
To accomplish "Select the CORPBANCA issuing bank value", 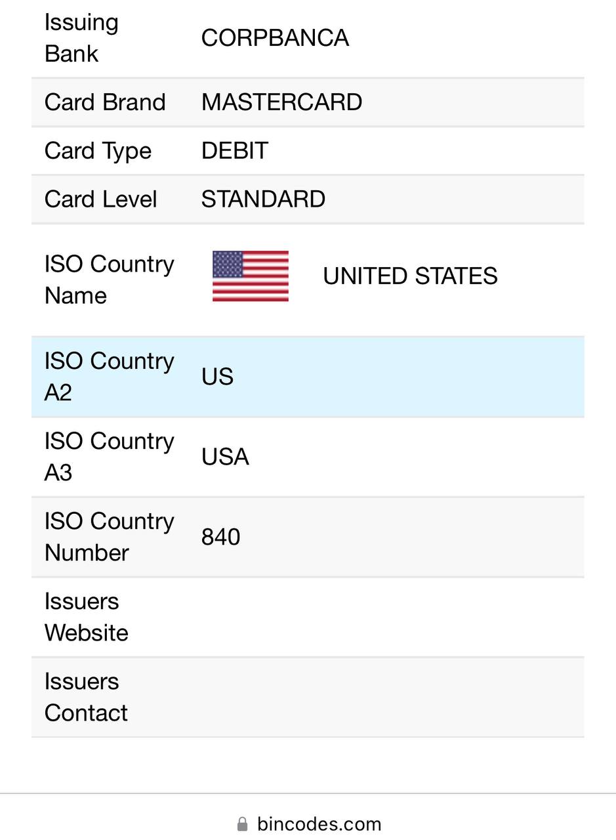I will point(275,38).
